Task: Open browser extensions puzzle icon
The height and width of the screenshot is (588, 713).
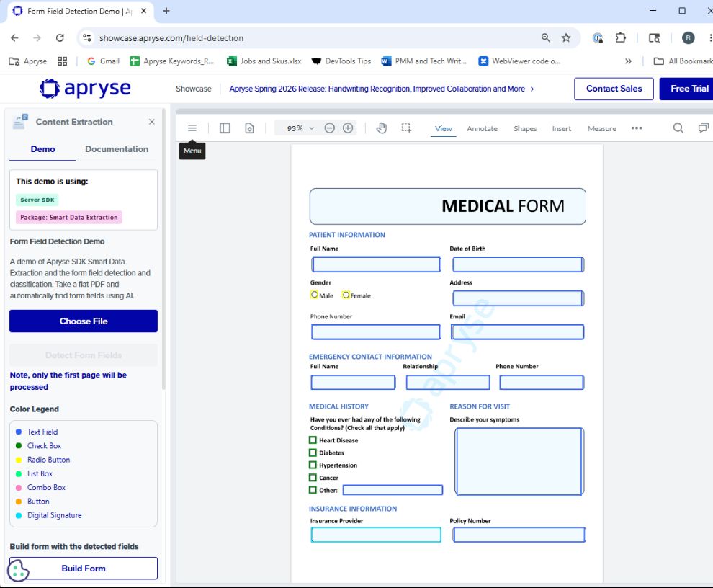Action: point(621,37)
